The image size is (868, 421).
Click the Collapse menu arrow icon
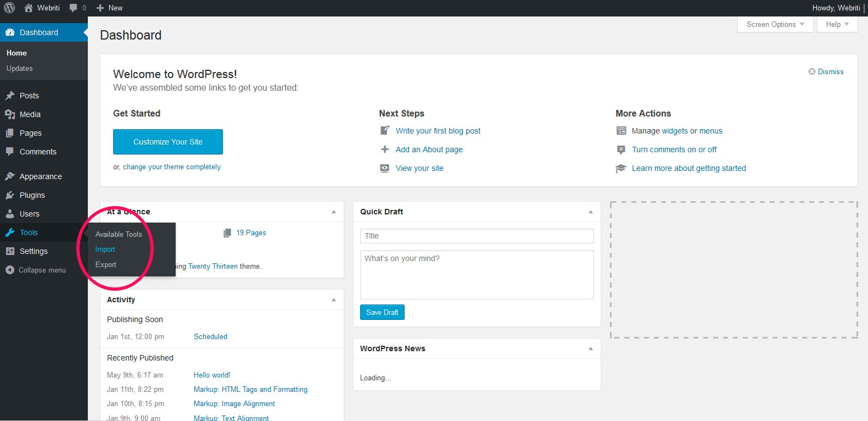pyautogui.click(x=9, y=270)
